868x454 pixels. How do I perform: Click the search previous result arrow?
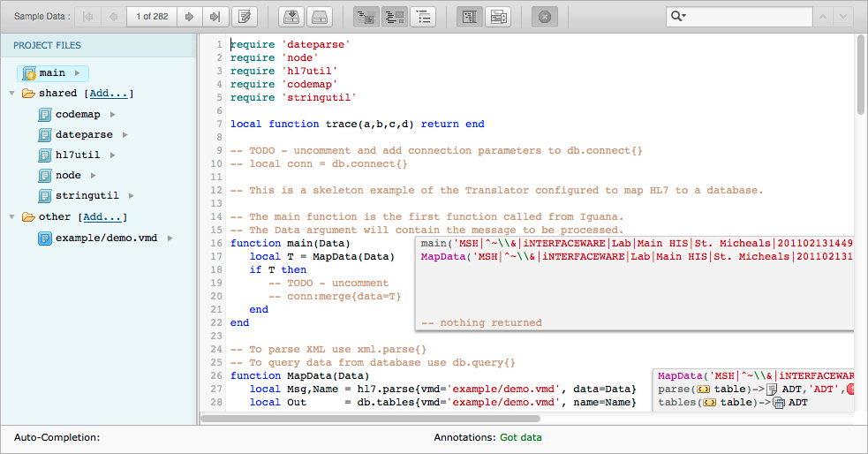tap(823, 17)
